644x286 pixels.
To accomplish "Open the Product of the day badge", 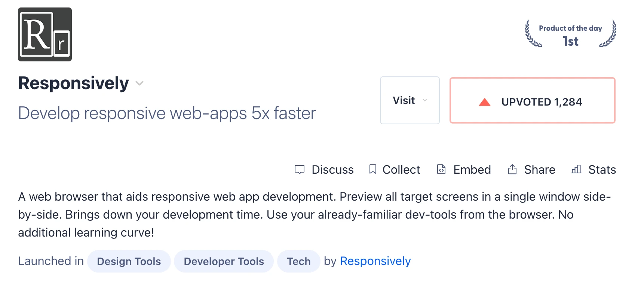I will point(571,34).
